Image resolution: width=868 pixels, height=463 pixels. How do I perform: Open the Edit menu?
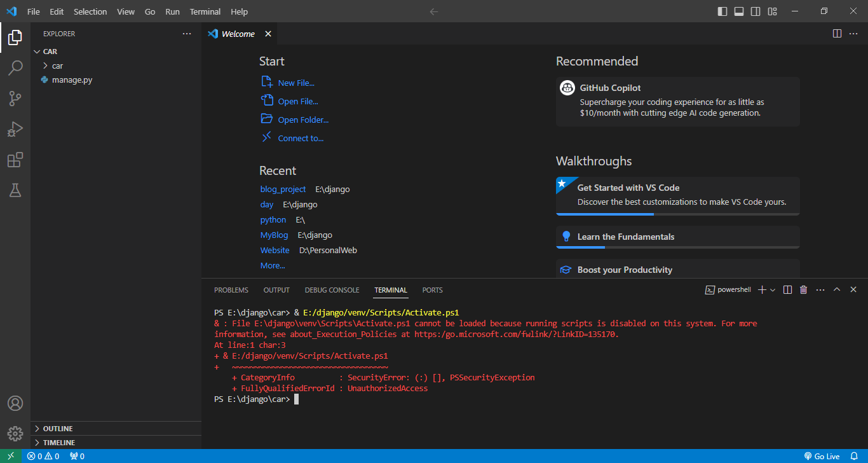[x=57, y=11]
